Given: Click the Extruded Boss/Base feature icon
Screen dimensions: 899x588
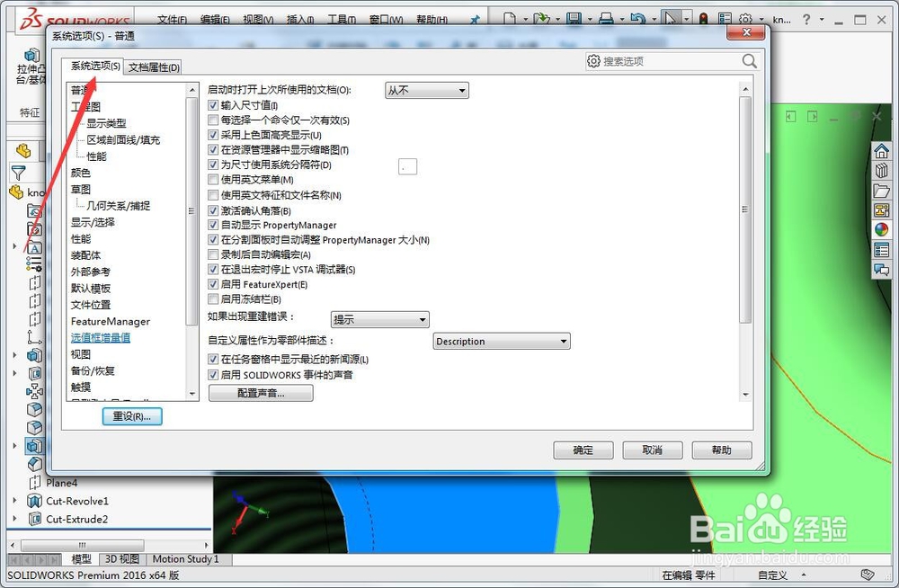Looking at the screenshot, I should pos(31,55).
